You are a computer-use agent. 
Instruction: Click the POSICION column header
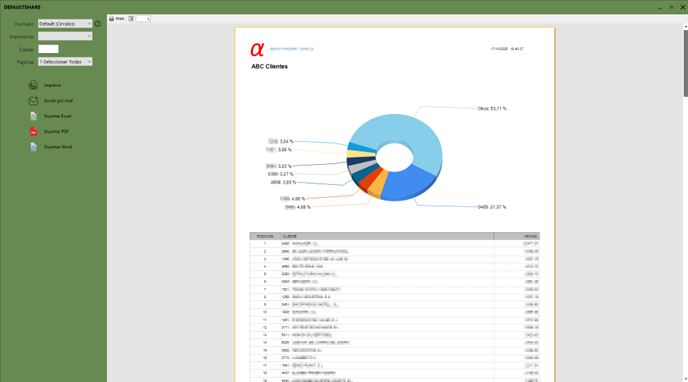[265, 236]
